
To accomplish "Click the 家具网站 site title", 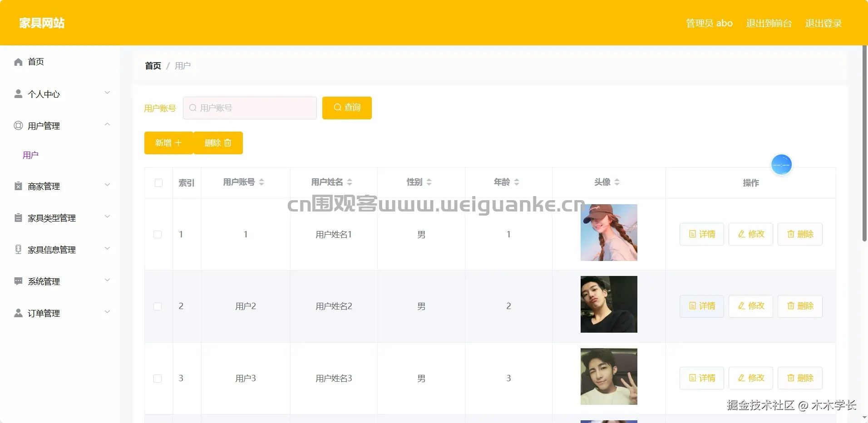I will [42, 23].
